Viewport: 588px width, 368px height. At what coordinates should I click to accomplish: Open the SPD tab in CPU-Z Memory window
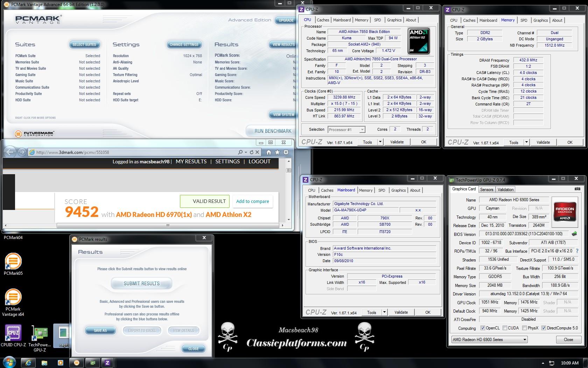(x=524, y=20)
